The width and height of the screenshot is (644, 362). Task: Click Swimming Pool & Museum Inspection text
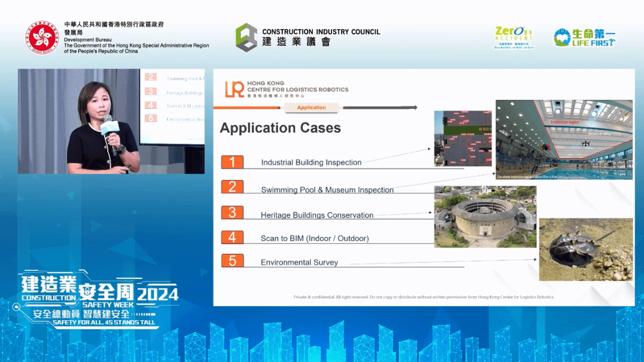pos(327,190)
